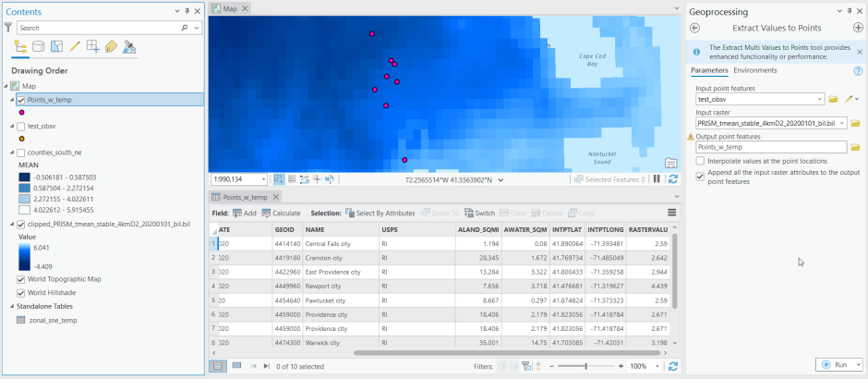Run the Extract Values to Points tool
Screen dimensions: 868x379
pos(835,364)
